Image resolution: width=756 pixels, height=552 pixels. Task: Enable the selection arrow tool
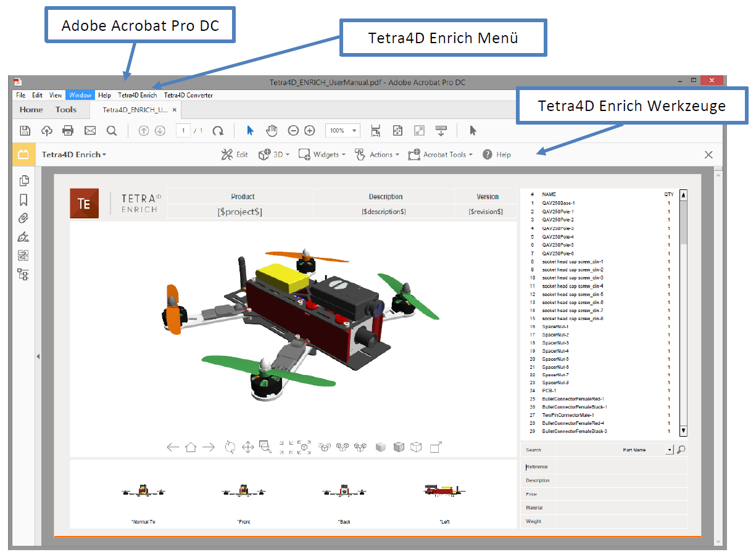pos(250,131)
